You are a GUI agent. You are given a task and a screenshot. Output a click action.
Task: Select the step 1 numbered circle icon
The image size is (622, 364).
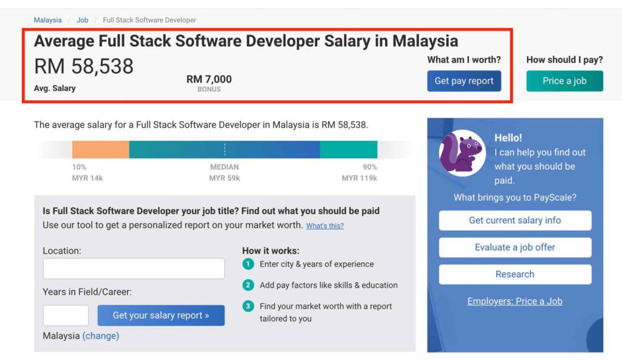click(x=247, y=265)
